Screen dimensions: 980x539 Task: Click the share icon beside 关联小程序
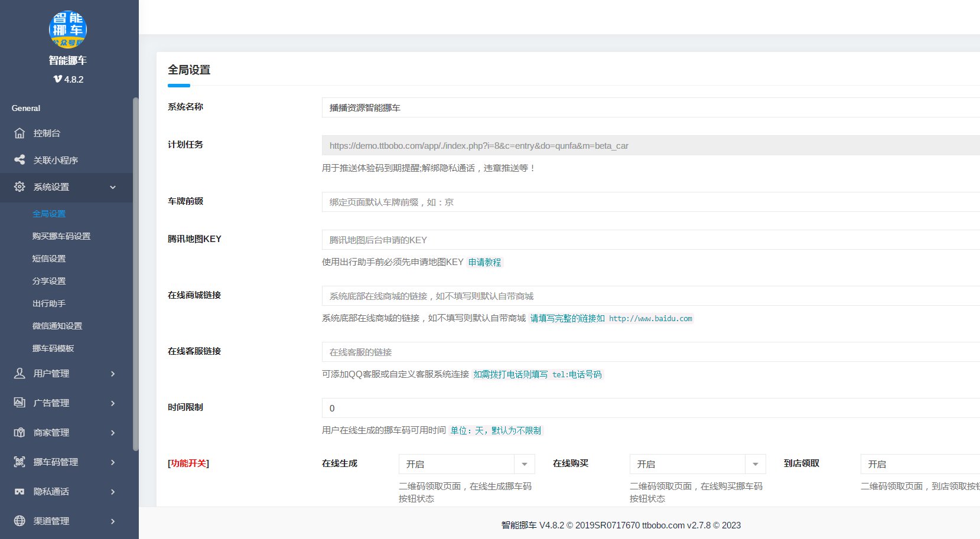coord(19,159)
